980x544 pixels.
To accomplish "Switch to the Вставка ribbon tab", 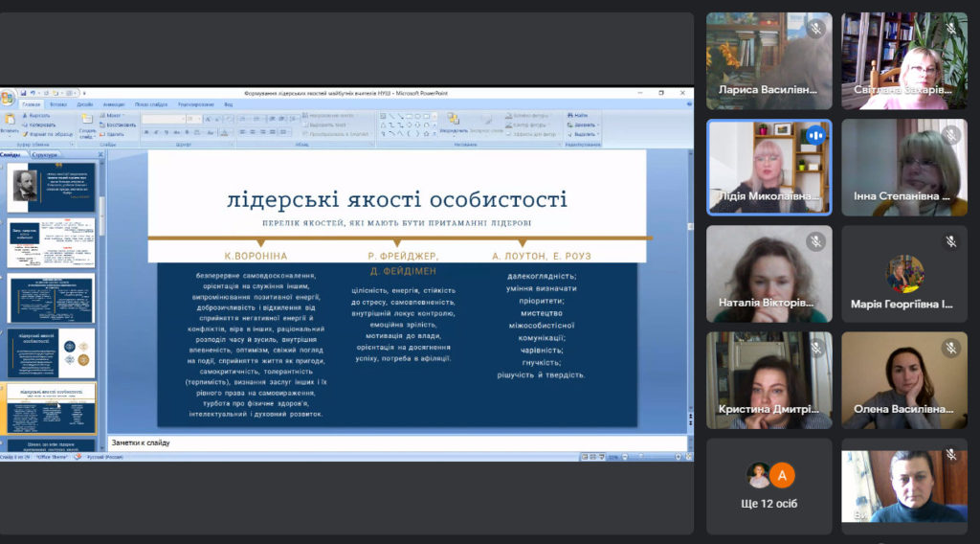I will click(58, 104).
